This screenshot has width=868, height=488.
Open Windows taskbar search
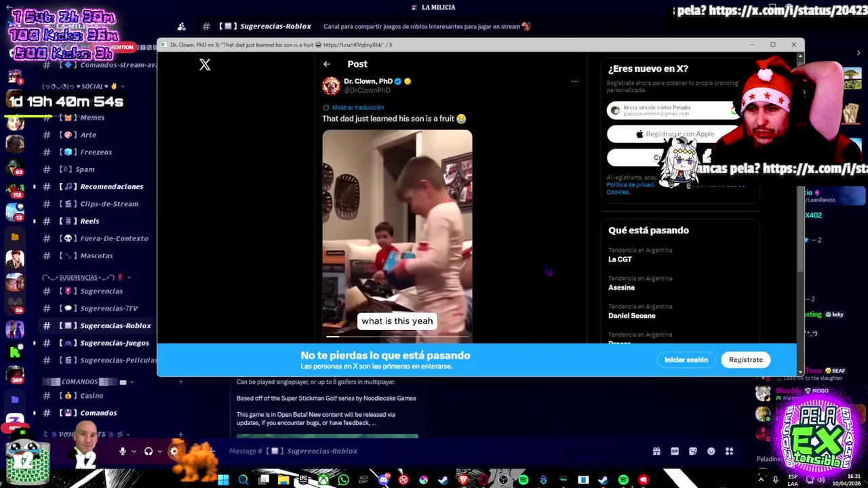pyautogui.click(x=243, y=480)
